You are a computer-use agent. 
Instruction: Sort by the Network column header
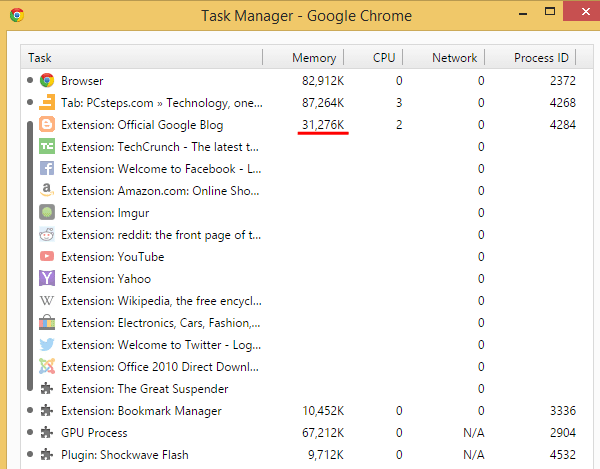tap(444, 57)
